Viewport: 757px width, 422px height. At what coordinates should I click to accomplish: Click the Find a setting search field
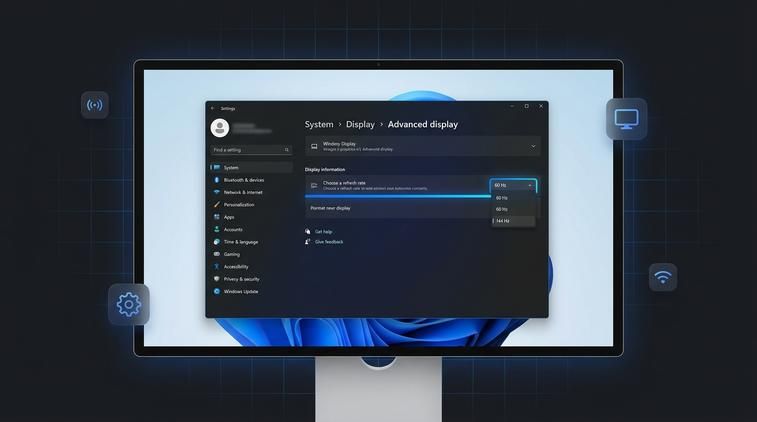[x=245, y=150]
